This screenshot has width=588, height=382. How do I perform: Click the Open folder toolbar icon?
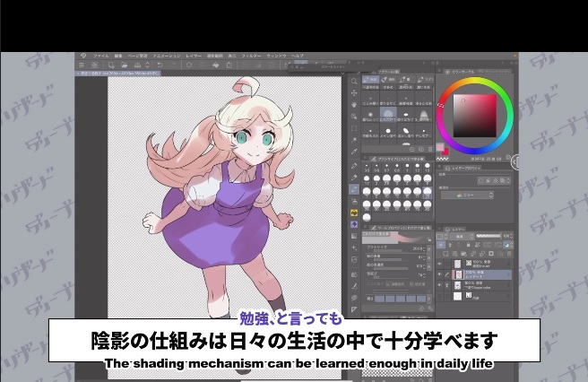(124, 65)
